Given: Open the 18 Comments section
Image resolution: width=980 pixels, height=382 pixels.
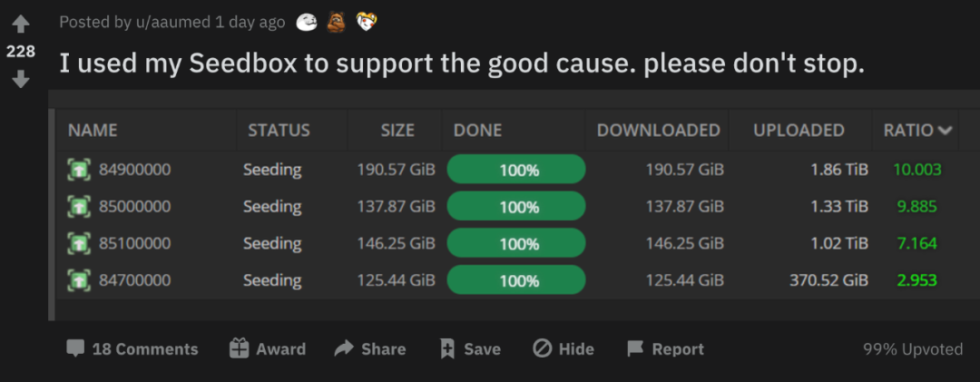Looking at the screenshot, I should [x=132, y=349].
